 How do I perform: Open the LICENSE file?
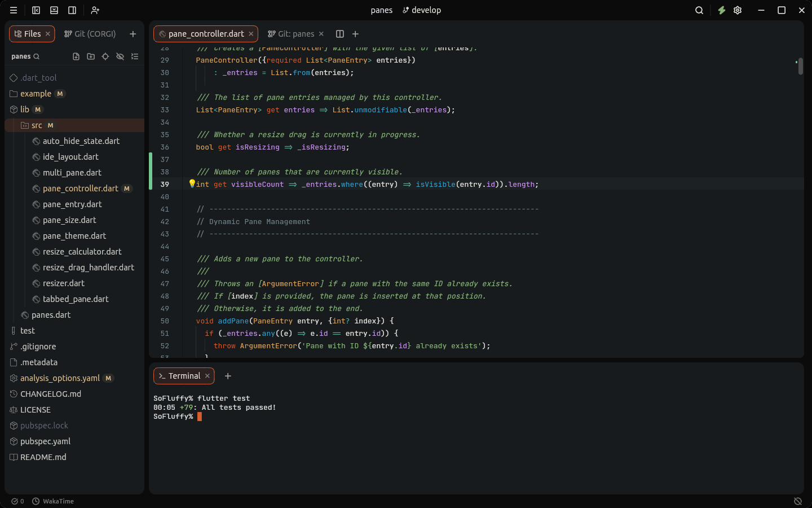pos(74,410)
